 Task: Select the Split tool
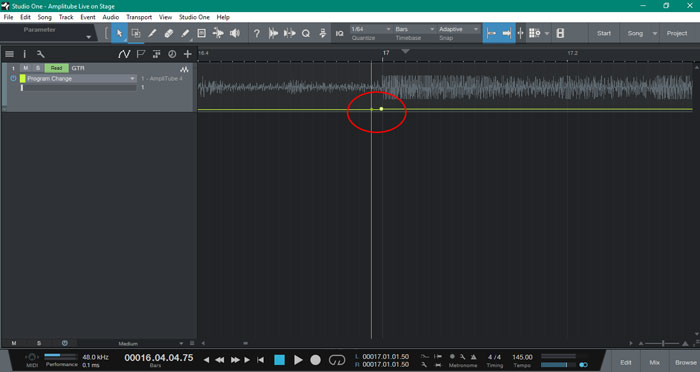click(x=152, y=33)
